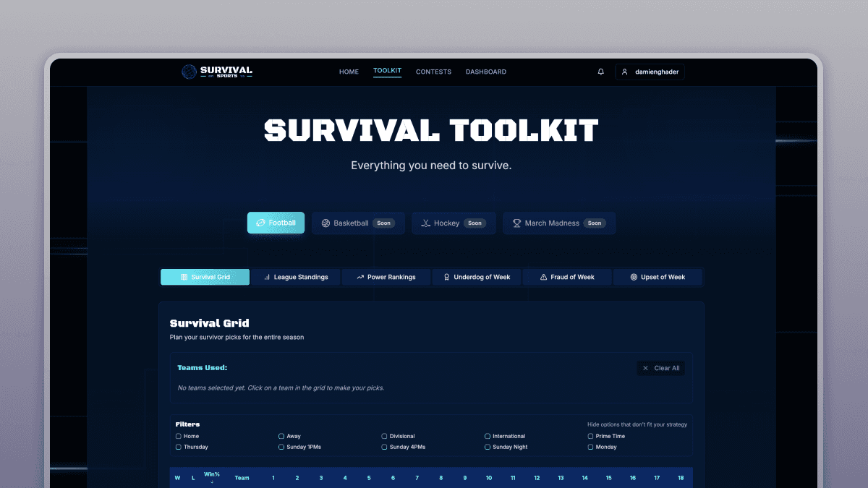Click the basketball icon beside Basketball
This screenshot has height=488, width=868.
click(325, 223)
